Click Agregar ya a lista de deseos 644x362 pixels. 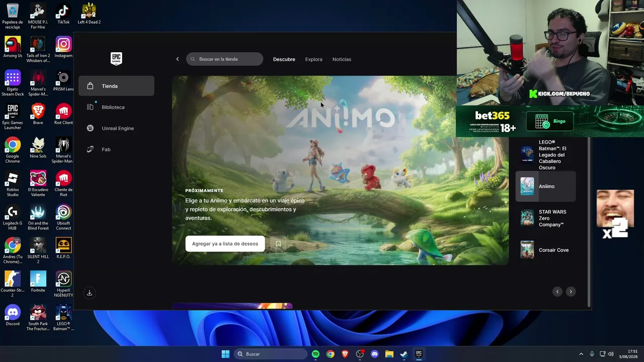point(225,244)
